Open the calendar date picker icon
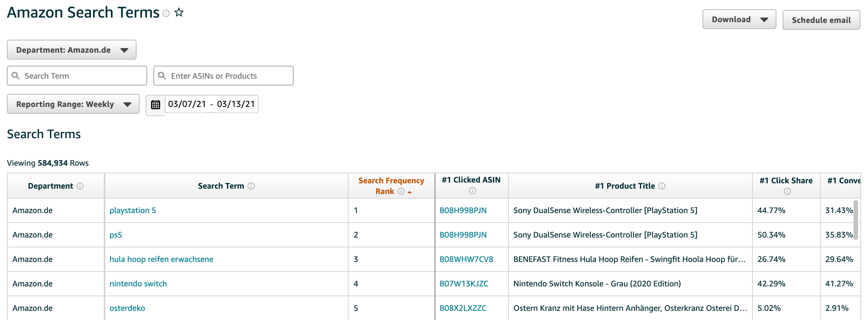This screenshot has width=868, height=320. (x=156, y=105)
